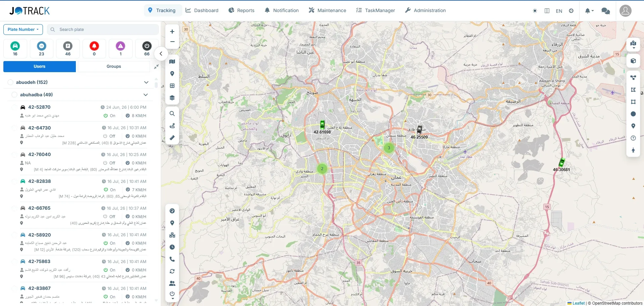Select the route tool icon
The image size is (644, 306).
(172, 126)
